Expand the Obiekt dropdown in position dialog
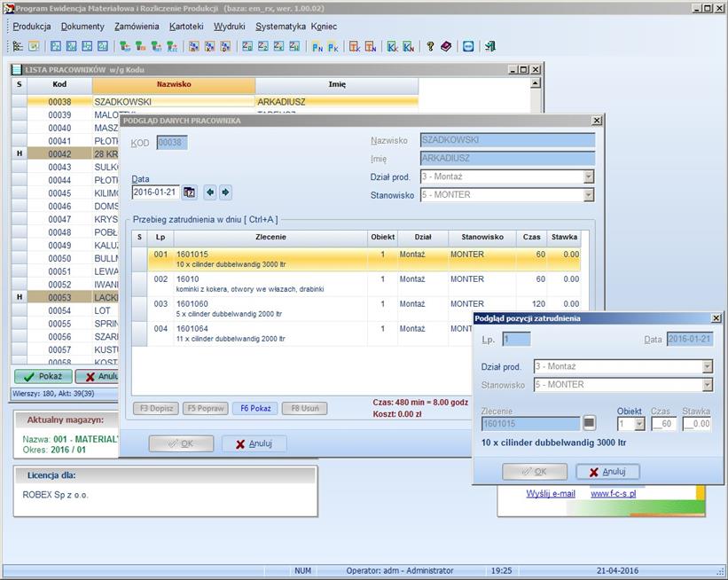 [x=639, y=424]
